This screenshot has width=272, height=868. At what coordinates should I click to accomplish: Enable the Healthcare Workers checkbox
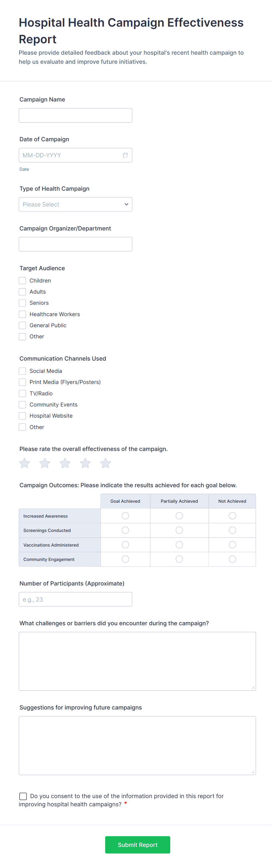[x=23, y=314]
